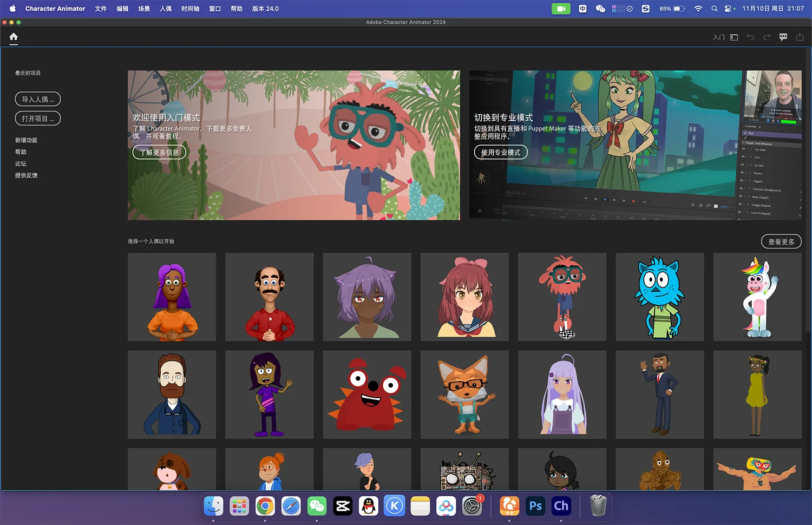Select the masked wrestler puppet in the third row
Viewport: 812px width, 525px height.
(757, 469)
